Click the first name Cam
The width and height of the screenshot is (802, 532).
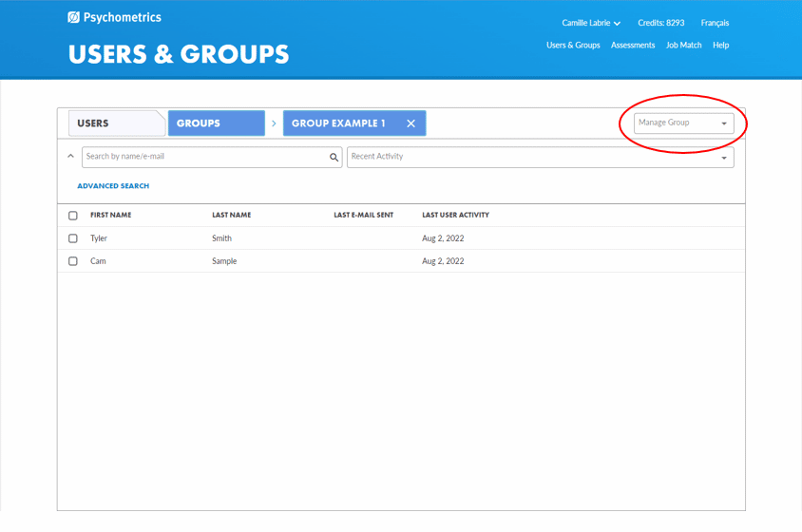point(98,261)
